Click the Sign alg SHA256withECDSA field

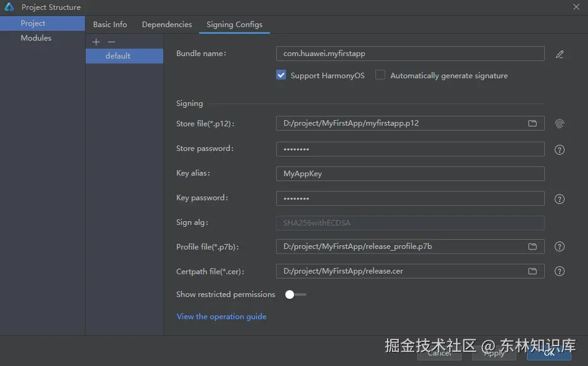tap(410, 223)
